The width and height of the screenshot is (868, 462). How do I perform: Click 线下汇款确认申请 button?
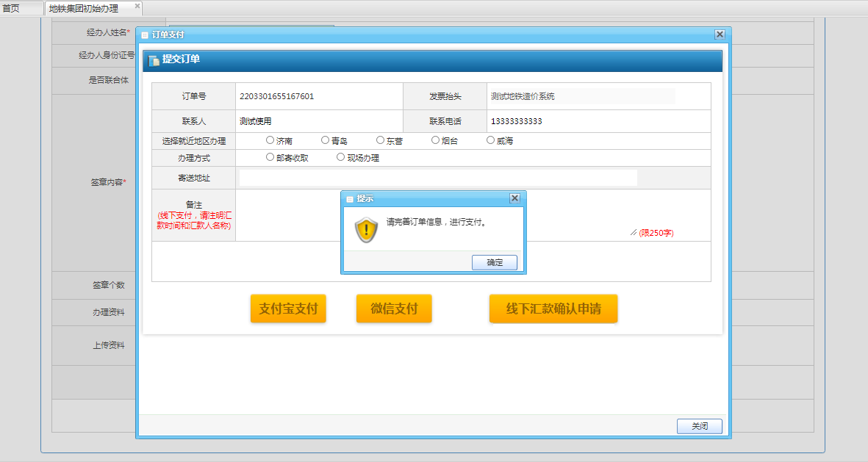(553, 308)
